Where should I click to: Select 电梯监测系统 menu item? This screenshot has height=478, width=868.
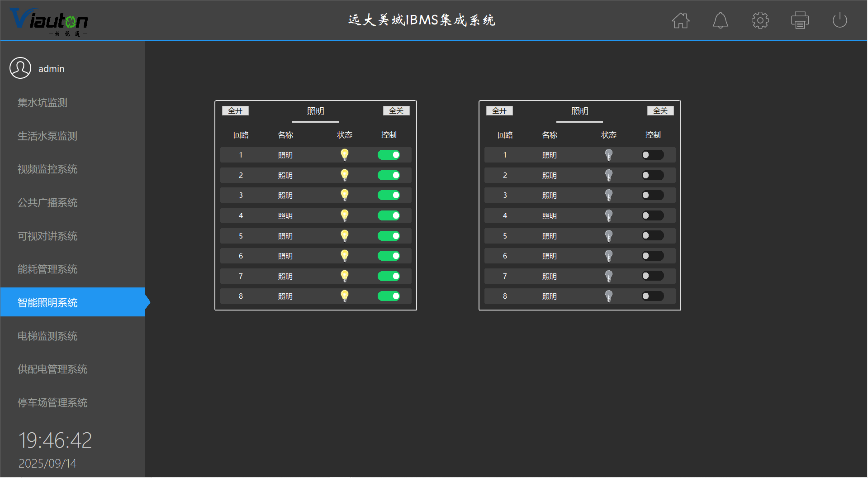(47, 336)
